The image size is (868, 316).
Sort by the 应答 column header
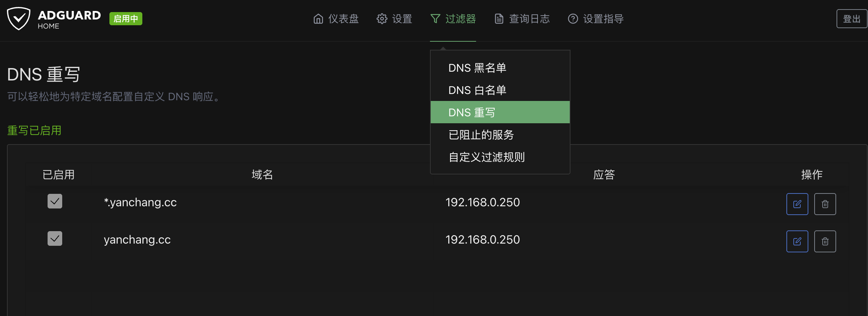(x=604, y=175)
